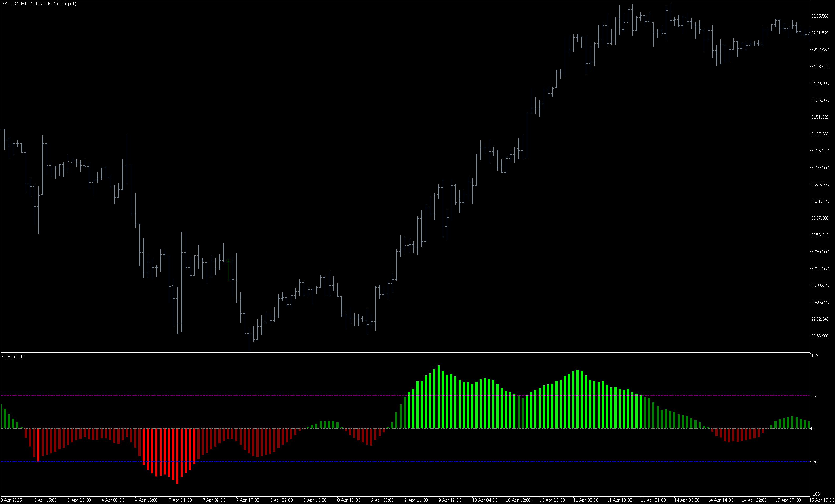
Task: Click price label 3179.400 on the scale
Action: point(820,83)
